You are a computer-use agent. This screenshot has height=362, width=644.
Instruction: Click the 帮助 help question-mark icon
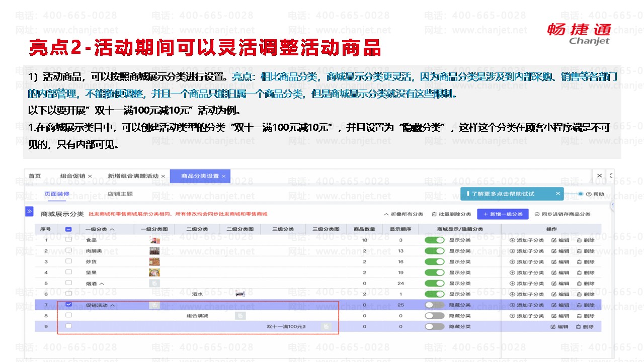pos(589,194)
